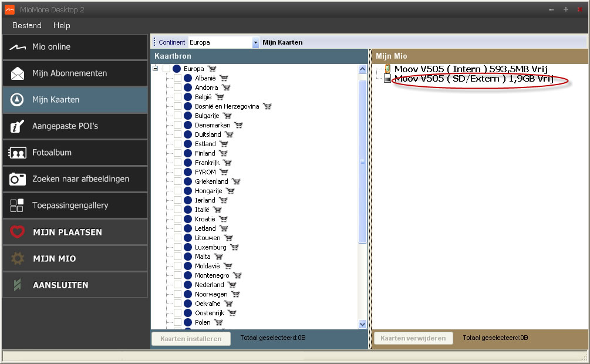This screenshot has width=590, height=364.
Task: Select Bosnië en Herzegovina row text
Action: (x=227, y=106)
